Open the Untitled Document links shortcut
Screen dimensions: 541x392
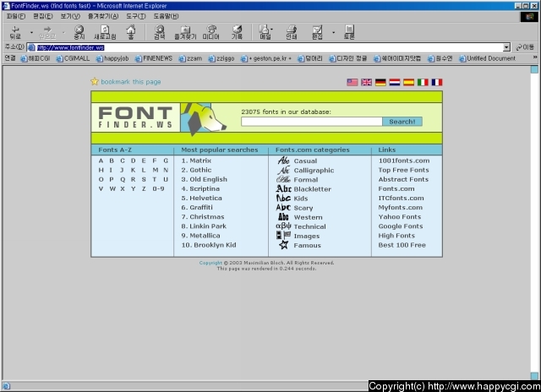487,58
